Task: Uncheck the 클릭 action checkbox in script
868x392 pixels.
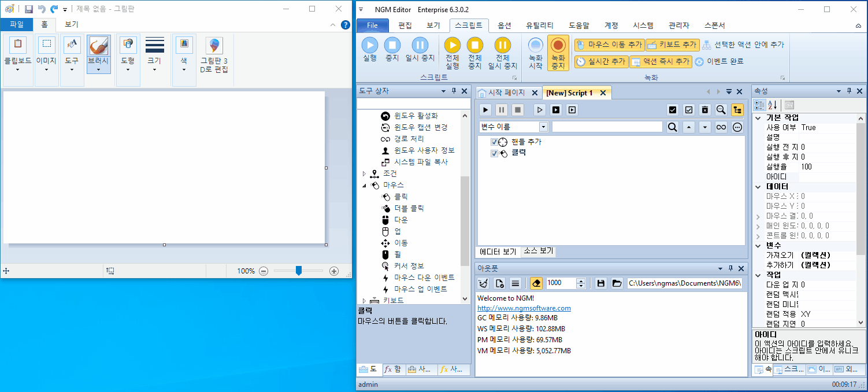Action: (x=494, y=154)
